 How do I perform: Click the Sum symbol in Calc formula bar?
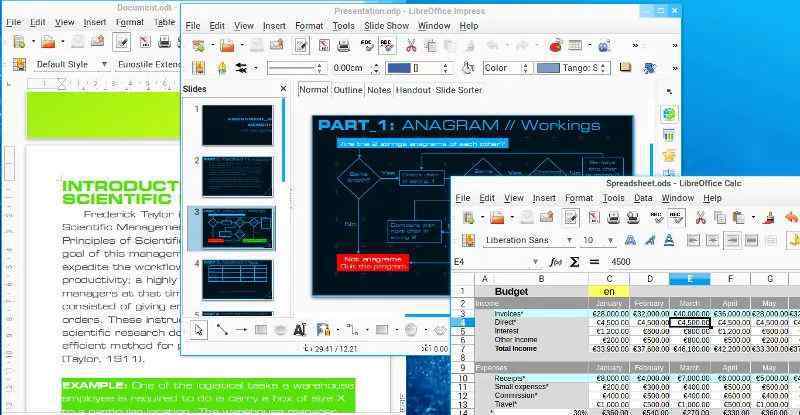coord(574,262)
